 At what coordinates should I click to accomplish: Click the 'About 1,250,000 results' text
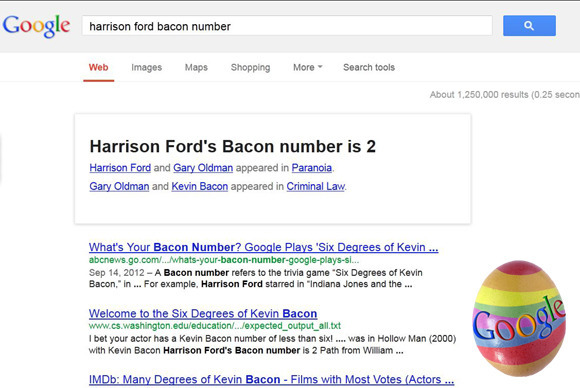tap(505, 95)
